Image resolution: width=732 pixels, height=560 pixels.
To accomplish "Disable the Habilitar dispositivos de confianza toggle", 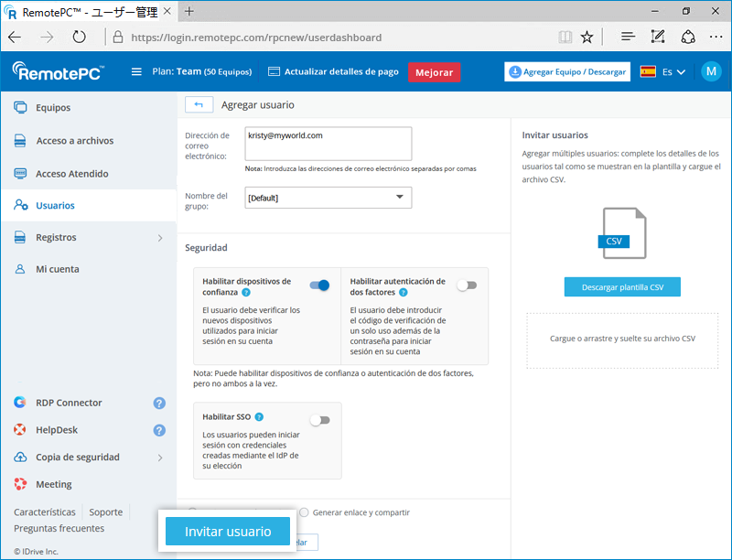I will coord(319,285).
